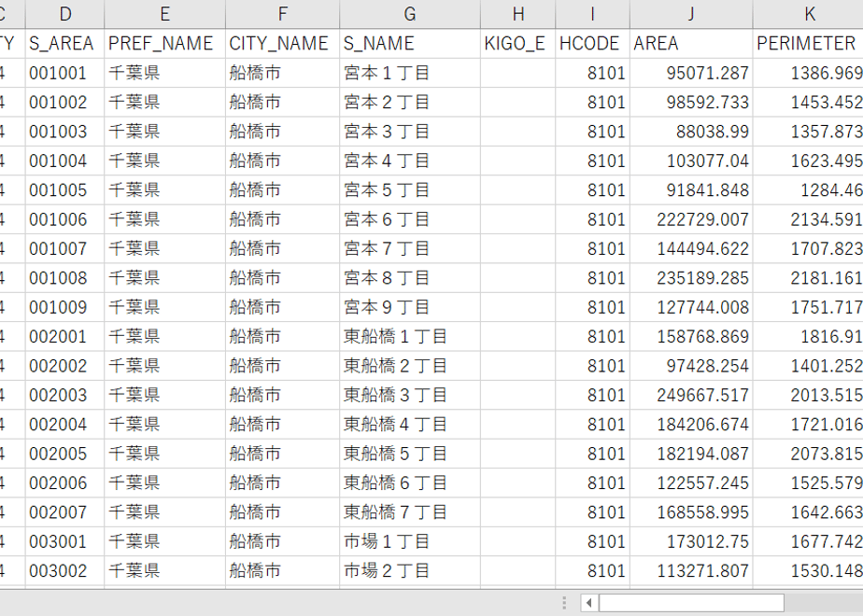Select PERIMETER value 2073.815
This screenshot has width=863, height=616.
coord(808,454)
